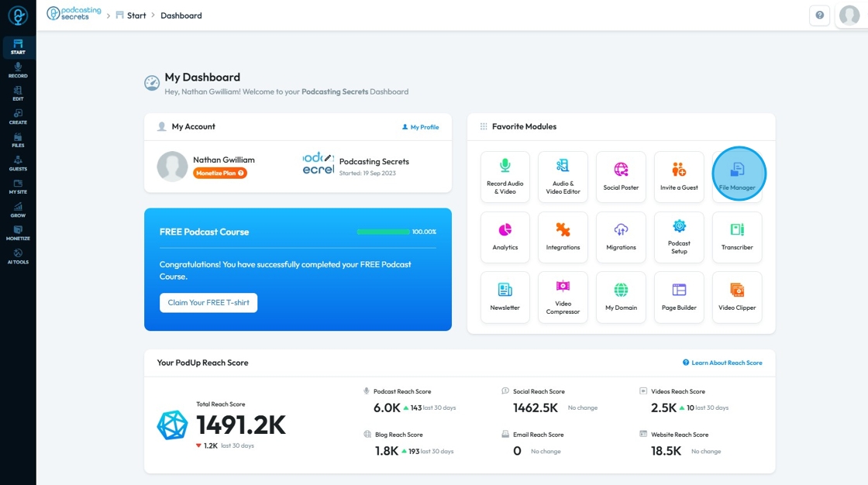The height and width of the screenshot is (485, 868).
Task: Open the Social Poster module
Action: click(621, 177)
